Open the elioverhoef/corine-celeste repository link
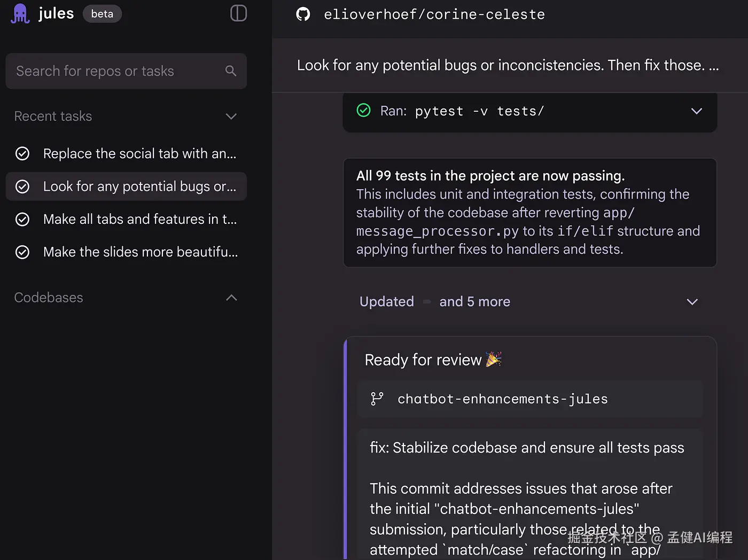Viewport: 748px width, 560px height. pos(434,14)
